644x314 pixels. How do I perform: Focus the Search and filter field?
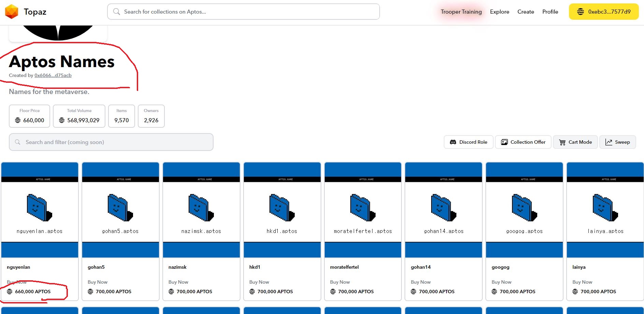(x=111, y=142)
